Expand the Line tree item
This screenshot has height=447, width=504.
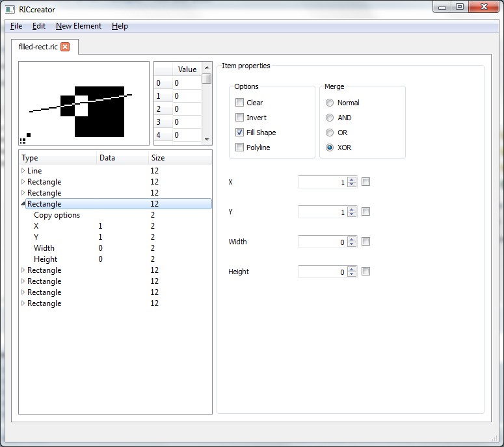[x=23, y=171]
